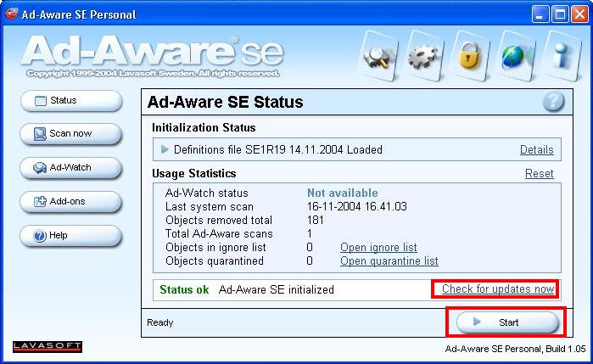Click the Details link
This screenshot has width=593, height=364.
pos(537,150)
